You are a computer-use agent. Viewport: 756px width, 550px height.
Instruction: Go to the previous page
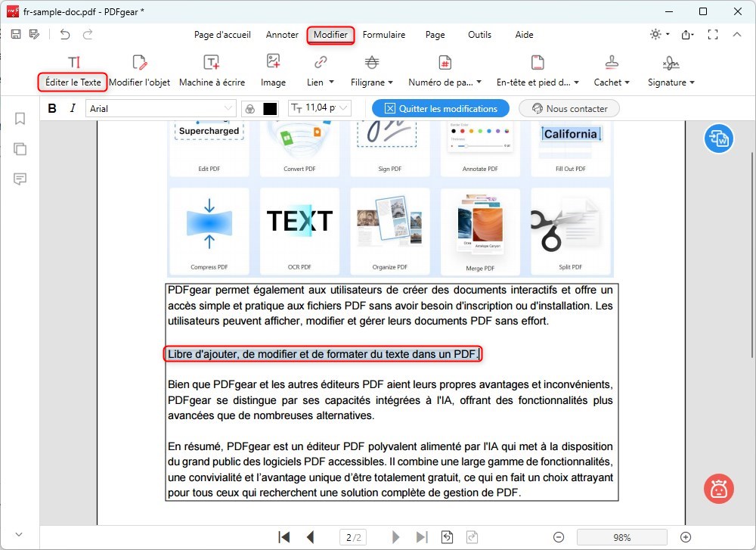(x=311, y=537)
